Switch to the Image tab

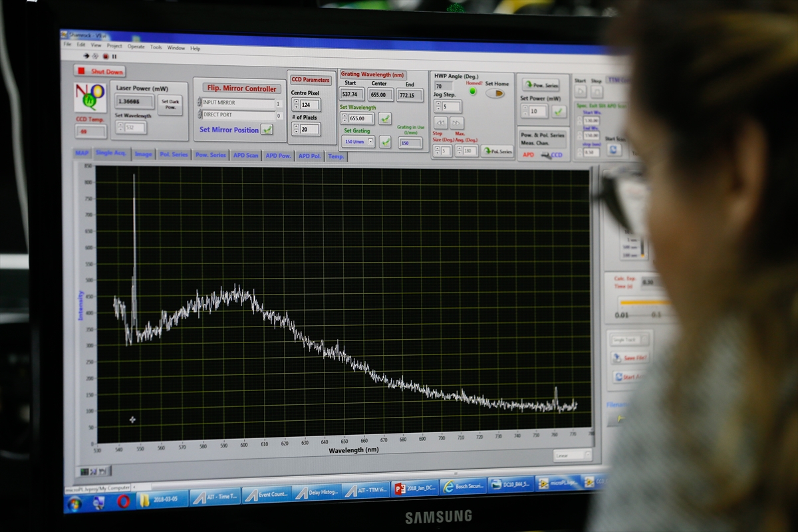[143, 154]
